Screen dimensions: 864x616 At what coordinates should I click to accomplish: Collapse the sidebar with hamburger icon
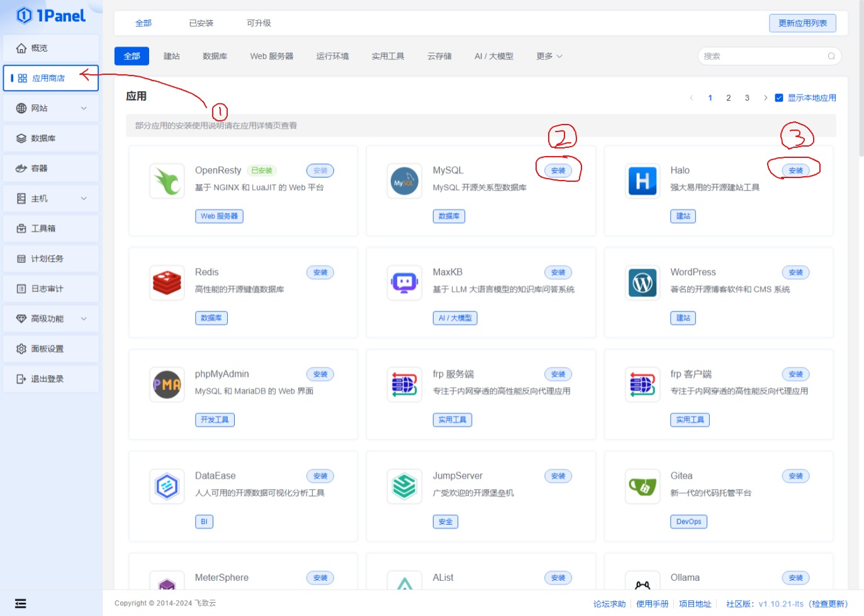click(x=21, y=604)
